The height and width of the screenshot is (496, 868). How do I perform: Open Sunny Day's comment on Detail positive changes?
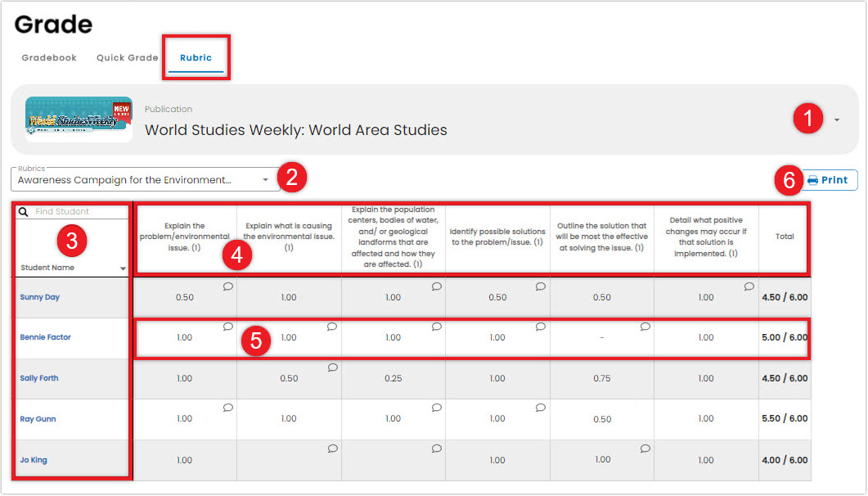tap(749, 286)
